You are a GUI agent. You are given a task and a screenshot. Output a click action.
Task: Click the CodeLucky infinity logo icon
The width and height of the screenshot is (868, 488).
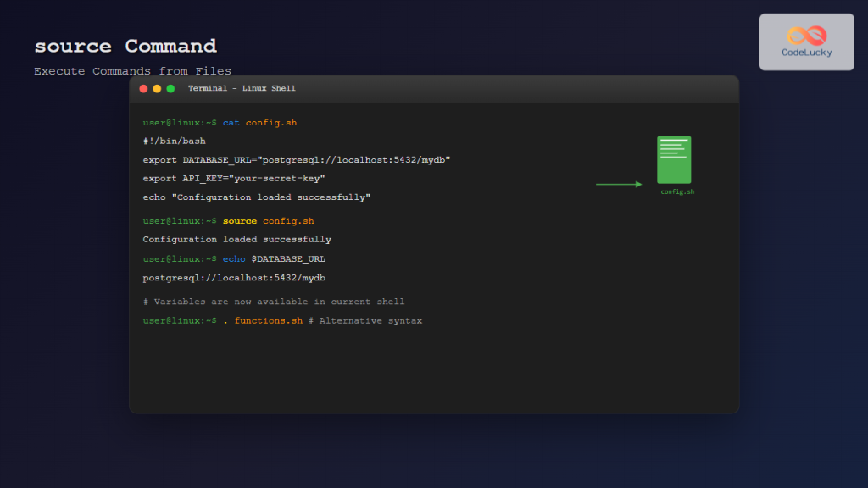click(806, 36)
